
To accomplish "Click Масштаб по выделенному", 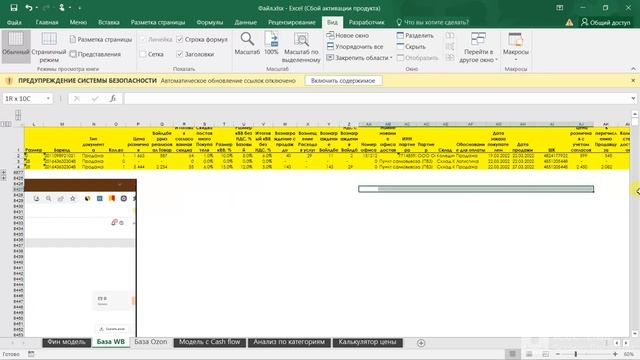I will coord(301,47).
